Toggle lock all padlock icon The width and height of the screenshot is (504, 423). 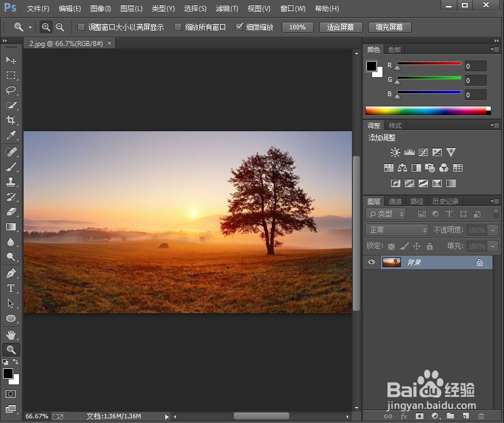point(430,246)
